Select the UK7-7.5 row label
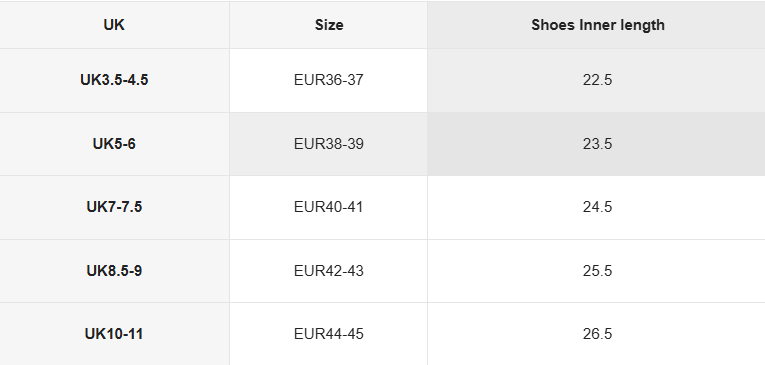The width and height of the screenshot is (765, 365). 114,207
